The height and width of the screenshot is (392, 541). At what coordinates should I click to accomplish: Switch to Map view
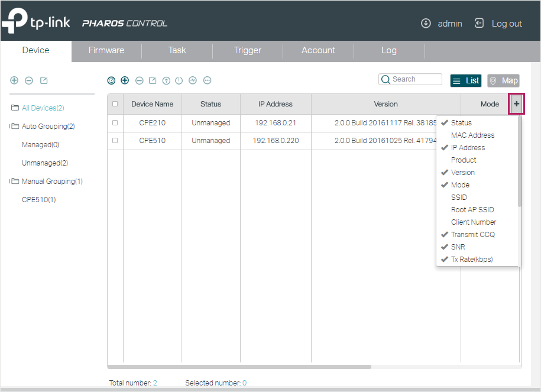(x=503, y=81)
